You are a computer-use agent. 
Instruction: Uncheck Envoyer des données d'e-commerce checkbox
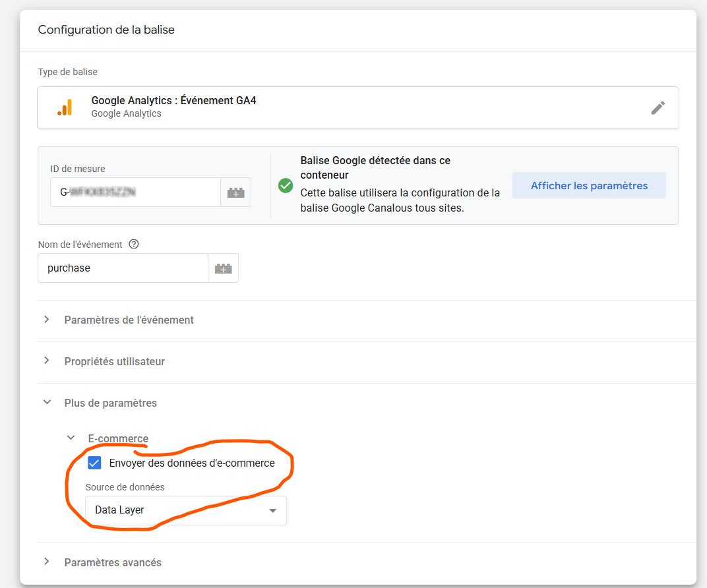point(95,463)
